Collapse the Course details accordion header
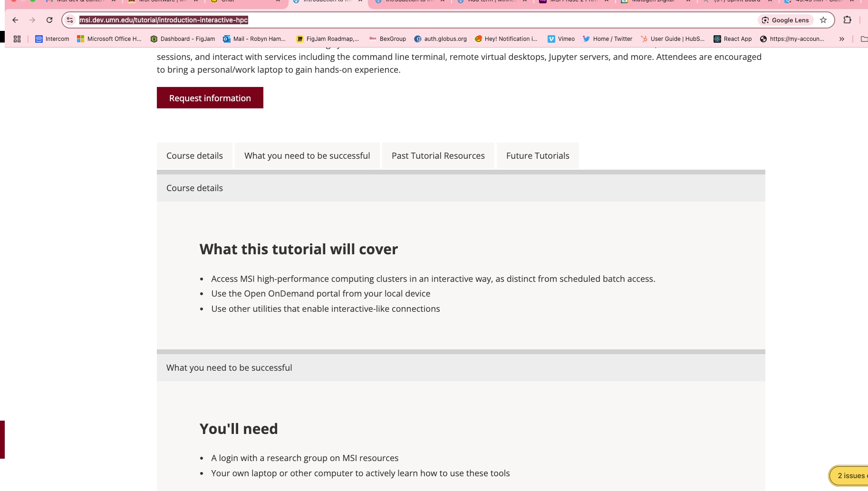The height and width of the screenshot is (491, 868). 461,188
